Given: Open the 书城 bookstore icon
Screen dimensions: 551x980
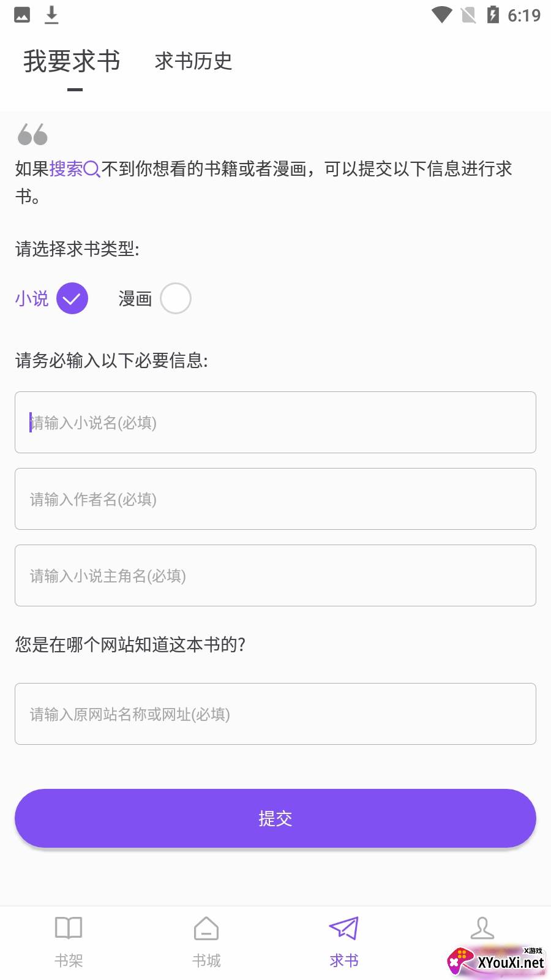Looking at the screenshot, I should pos(206,929).
